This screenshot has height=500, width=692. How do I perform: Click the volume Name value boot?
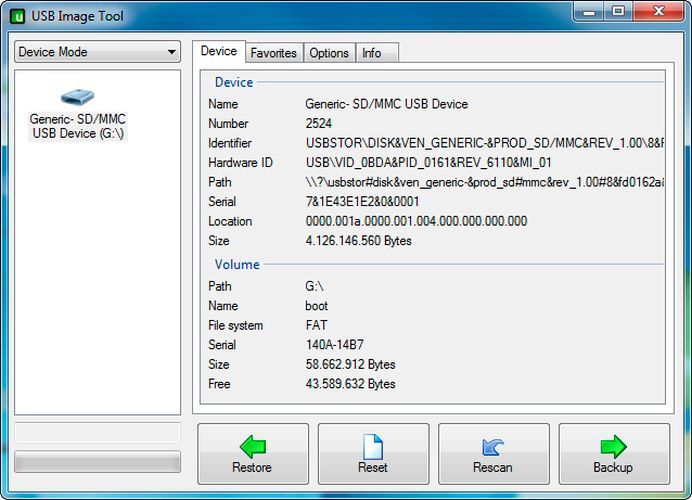(316, 306)
